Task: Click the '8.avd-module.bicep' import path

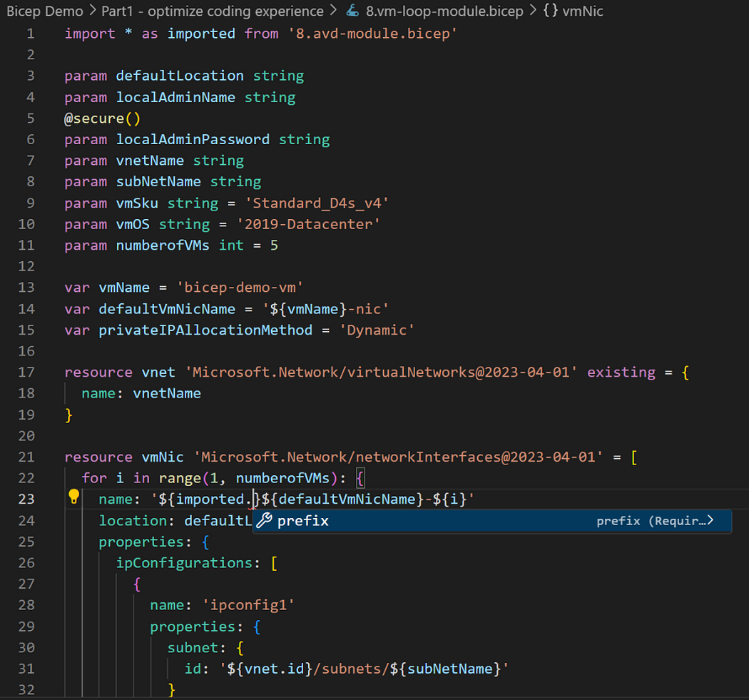Action: (372, 34)
